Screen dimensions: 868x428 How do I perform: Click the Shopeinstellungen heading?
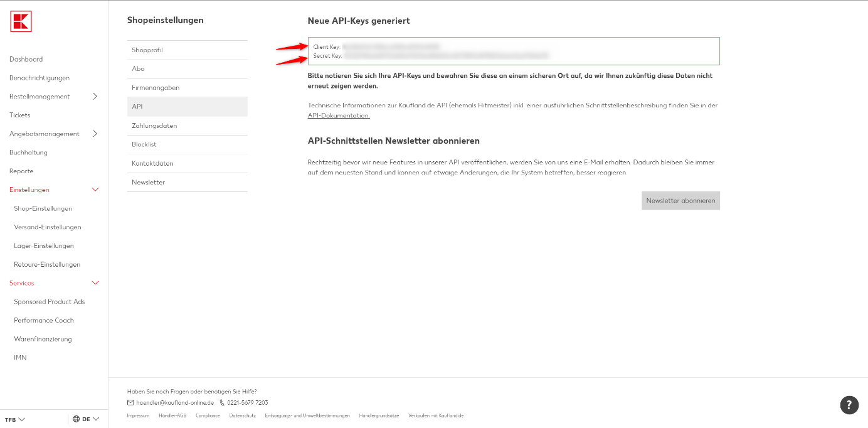166,20
